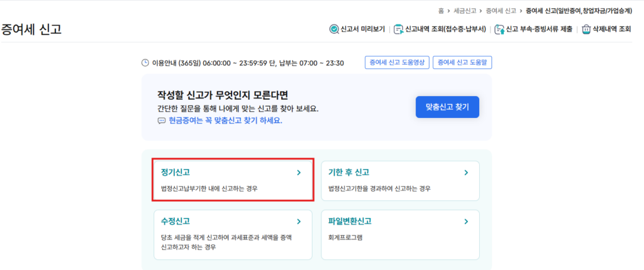Click the clock icon beside 이용안내
644x270 pixels.
145,63
